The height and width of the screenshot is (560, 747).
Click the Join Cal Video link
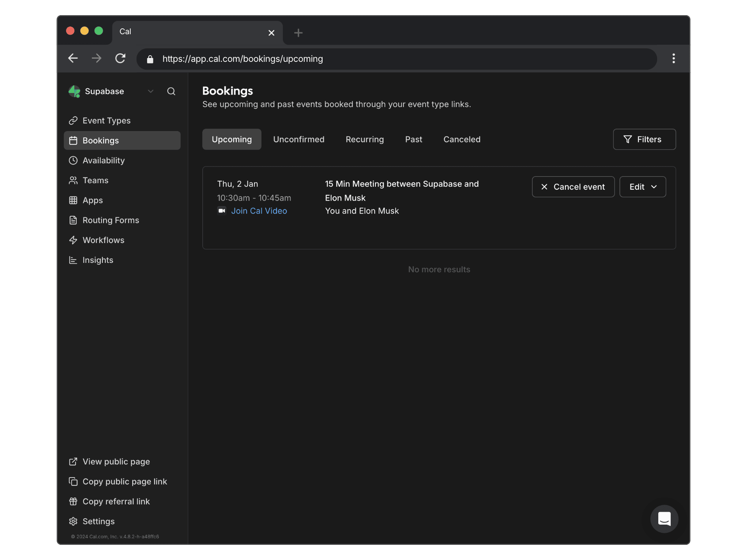coord(259,211)
